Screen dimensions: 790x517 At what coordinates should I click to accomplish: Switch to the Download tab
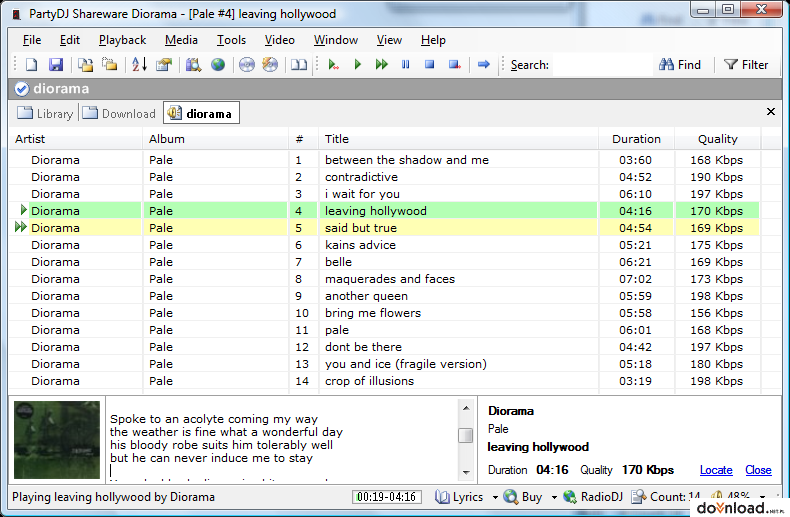coord(119,113)
